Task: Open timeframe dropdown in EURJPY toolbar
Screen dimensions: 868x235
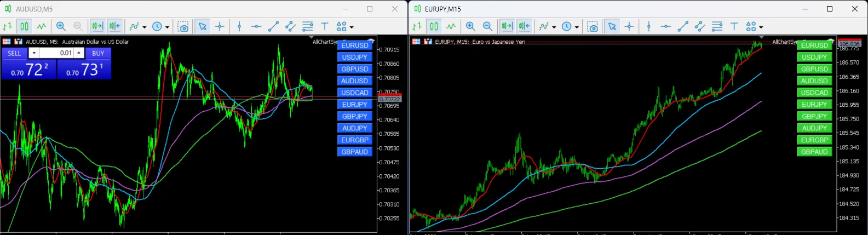Action: pyautogui.click(x=570, y=26)
